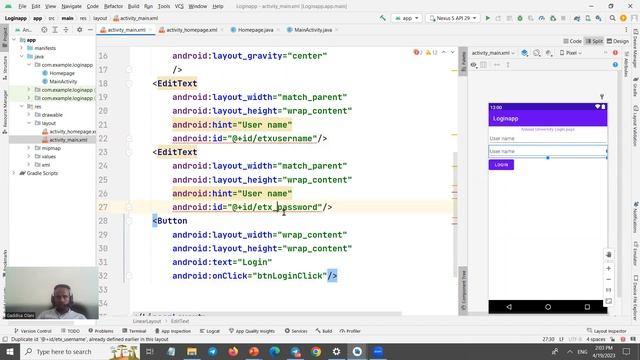This screenshot has width=640, height=360.
Task: Open the Build menu
Action: point(133,6)
